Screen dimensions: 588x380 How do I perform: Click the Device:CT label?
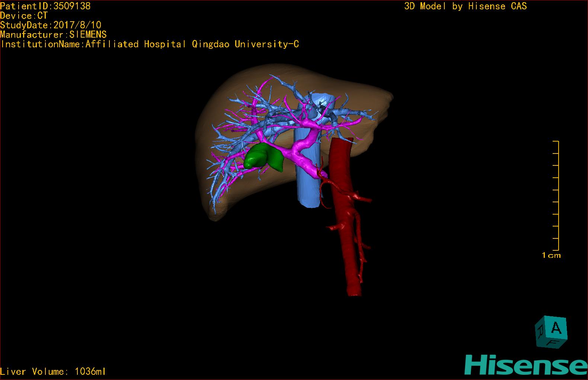pos(24,16)
